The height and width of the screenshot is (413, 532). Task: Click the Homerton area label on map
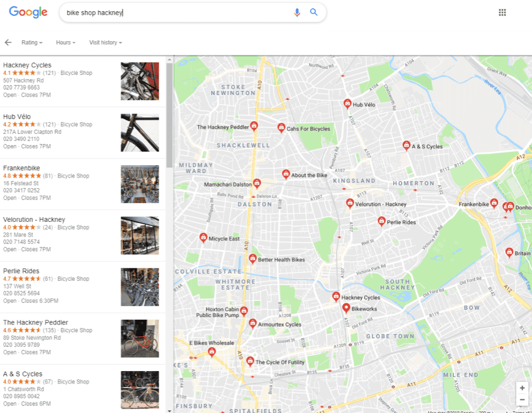(x=413, y=183)
